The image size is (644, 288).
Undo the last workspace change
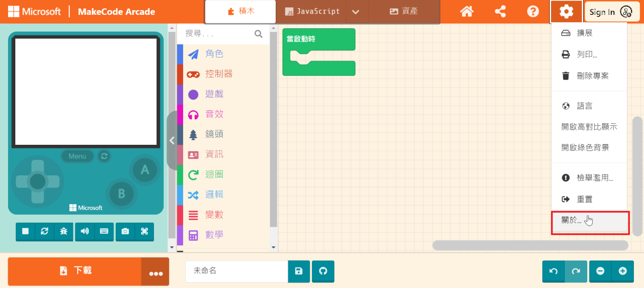coord(553,271)
